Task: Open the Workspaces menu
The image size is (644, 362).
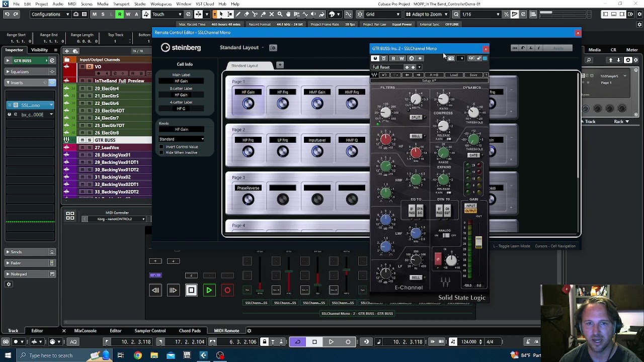Action: [x=161, y=4]
